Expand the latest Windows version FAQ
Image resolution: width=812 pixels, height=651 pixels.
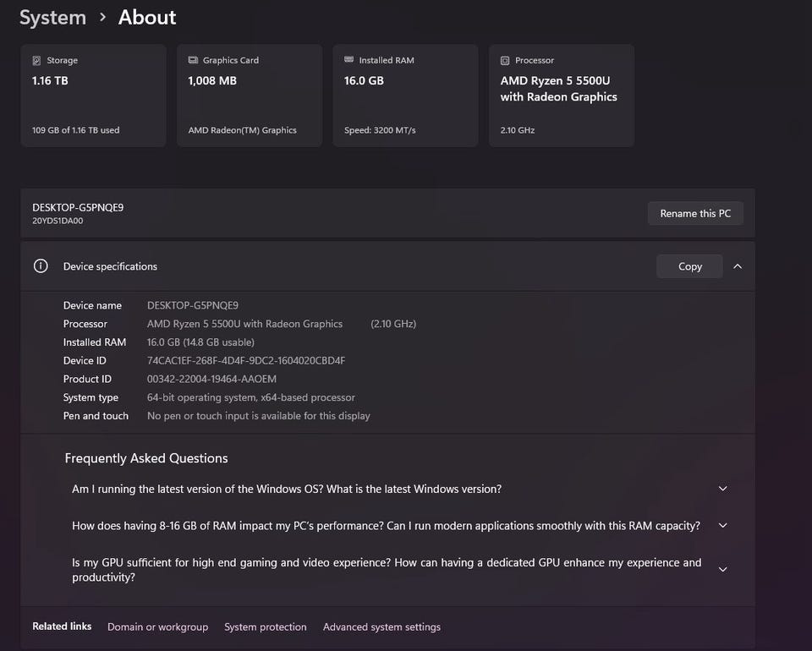pyautogui.click(x=722, y=489)
